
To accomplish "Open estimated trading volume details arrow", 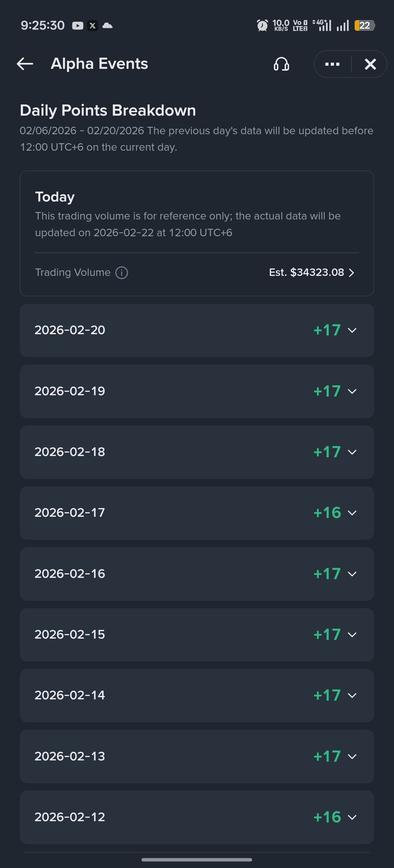I will click(x=351, y=272).
